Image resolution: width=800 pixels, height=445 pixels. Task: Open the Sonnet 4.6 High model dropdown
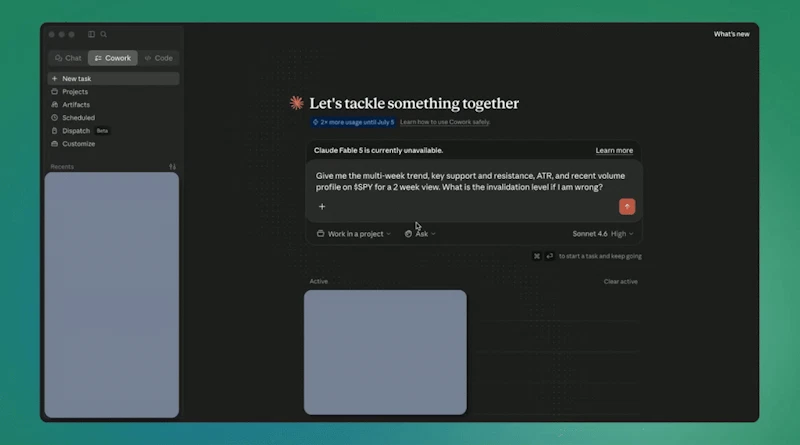pos(603,234)
